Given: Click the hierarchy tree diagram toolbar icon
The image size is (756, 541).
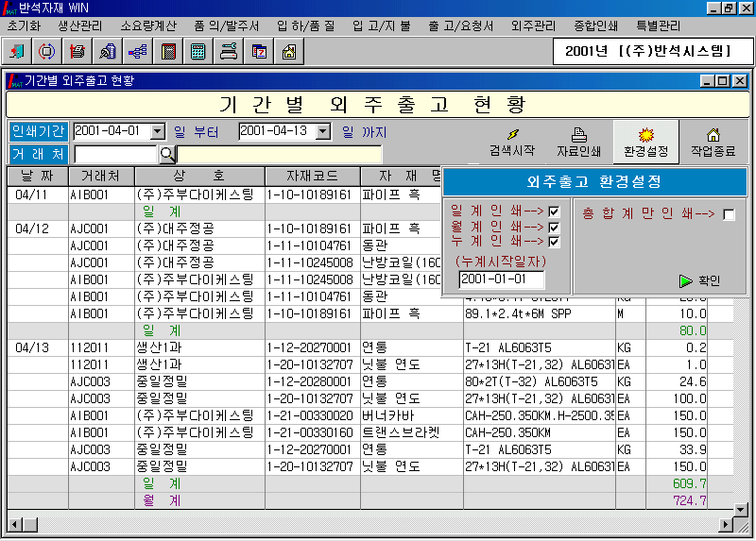Looking at the screenshot, I should (138, 51).
